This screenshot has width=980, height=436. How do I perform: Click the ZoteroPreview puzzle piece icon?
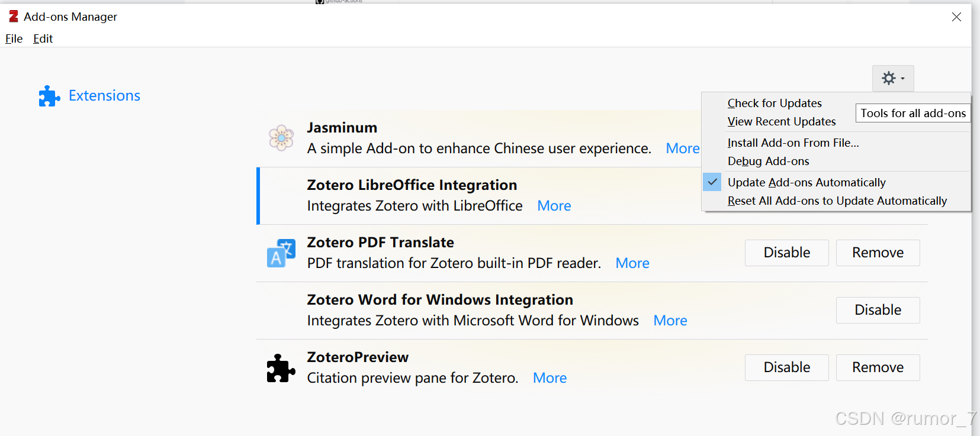(x=281, y=368)
